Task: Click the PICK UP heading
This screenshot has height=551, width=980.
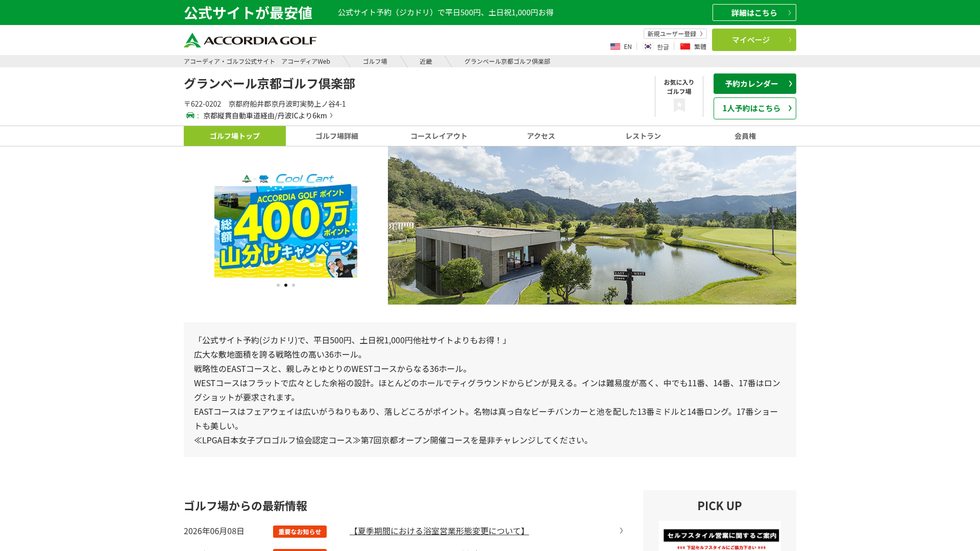Action: [720, 506]
